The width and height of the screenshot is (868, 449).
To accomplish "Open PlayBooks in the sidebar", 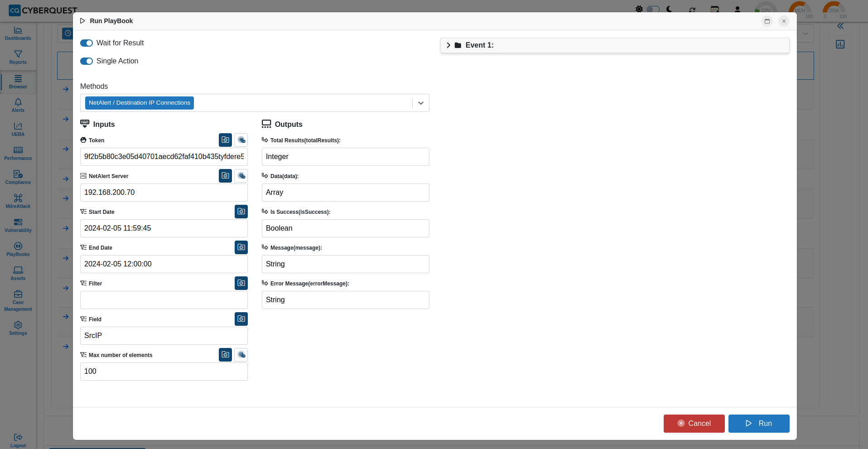I will tap(18, 250).
